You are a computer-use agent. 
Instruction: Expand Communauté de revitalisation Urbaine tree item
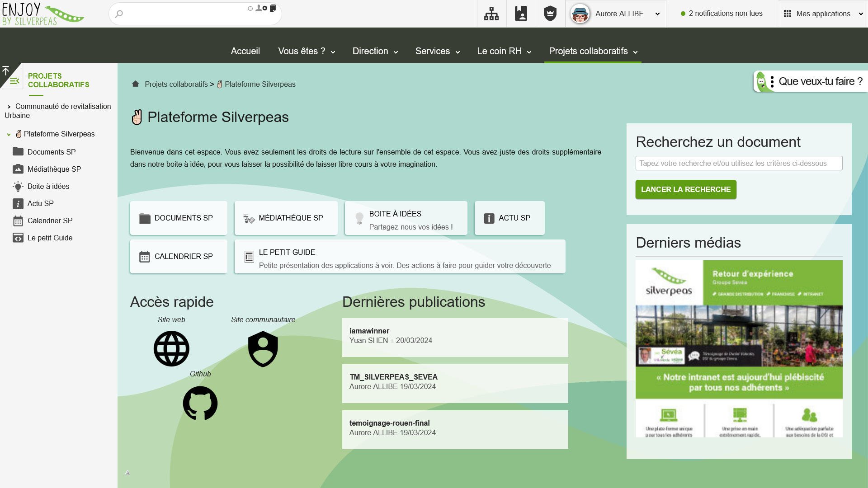pyautogui.click(x=9, y=107)
